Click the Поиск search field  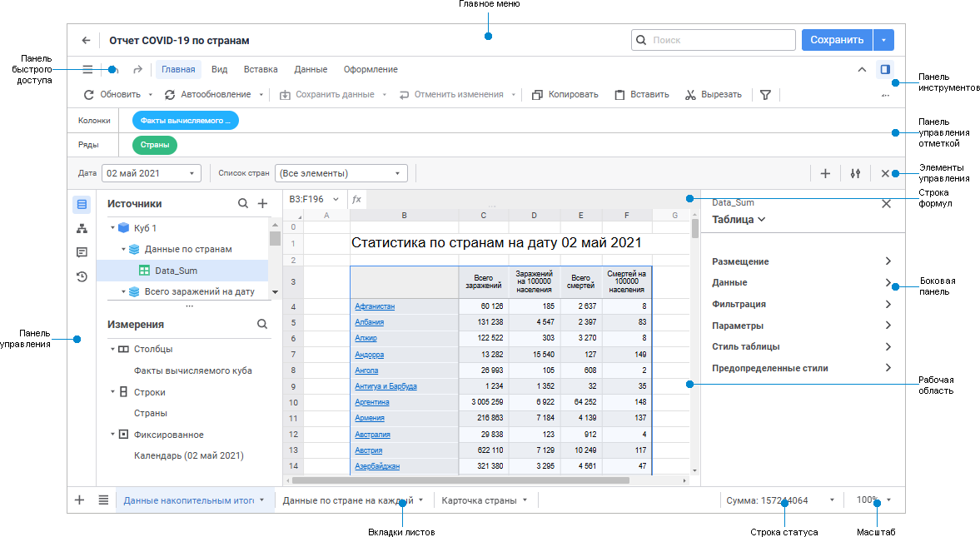(714, 40)
